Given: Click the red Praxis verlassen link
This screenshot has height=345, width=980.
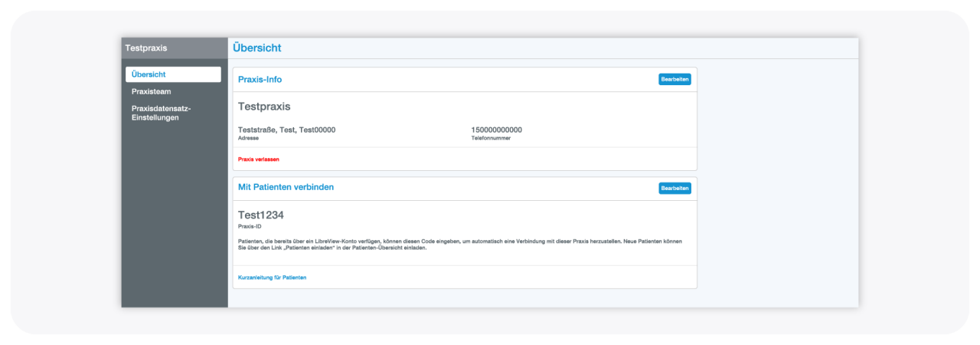Looking at the screenshot, I should point(259,159).
